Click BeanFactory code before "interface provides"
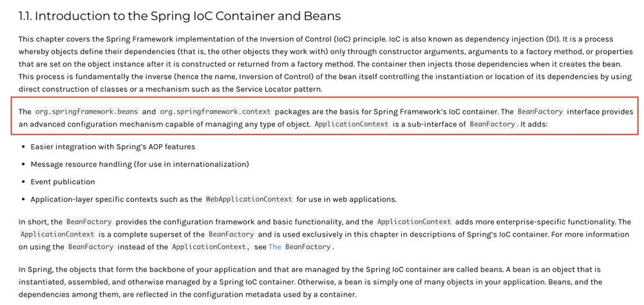 pos(540,112)
